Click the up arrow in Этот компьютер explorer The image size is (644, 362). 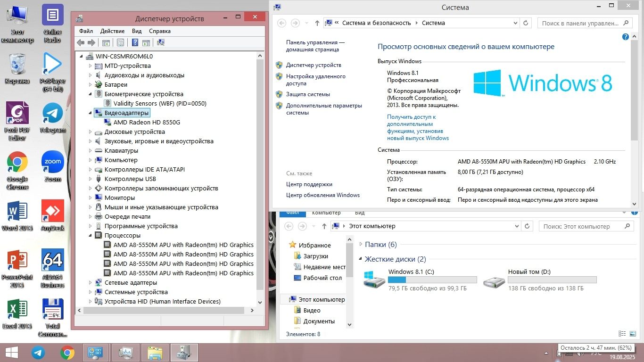(324, 226)
